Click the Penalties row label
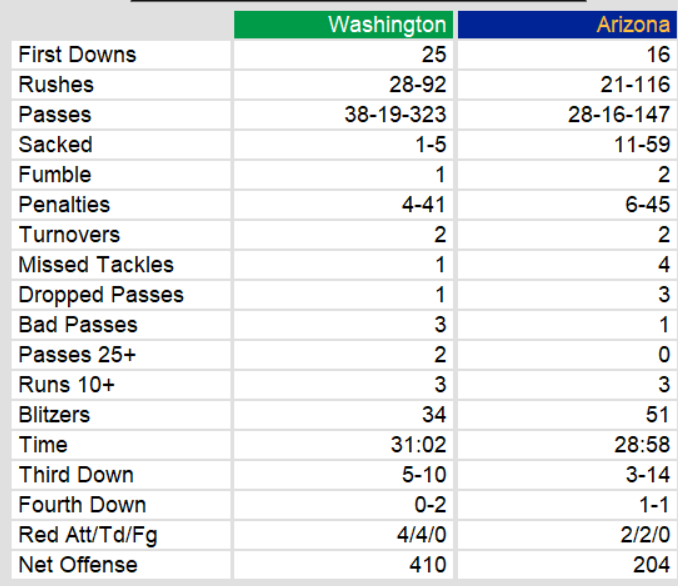 click(64, 205)
